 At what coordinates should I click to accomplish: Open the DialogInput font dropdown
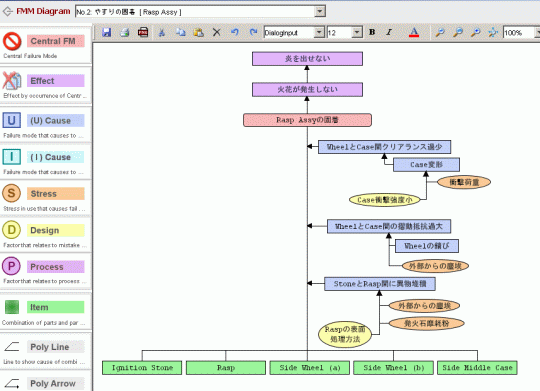(320, 32)
